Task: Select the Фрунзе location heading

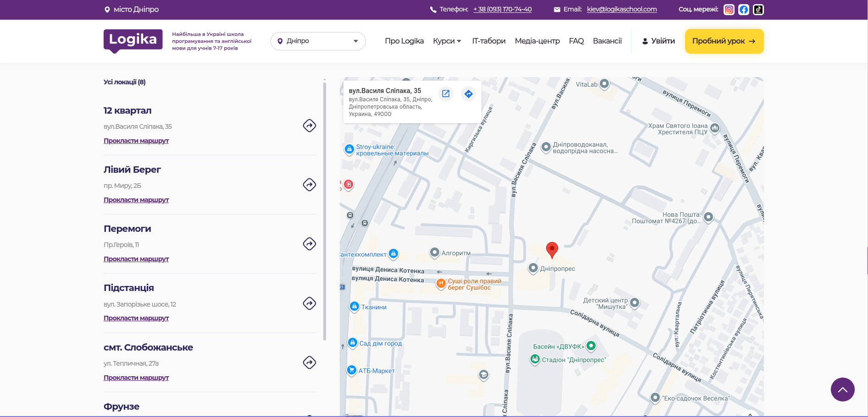Action: (x=122, y=406)
